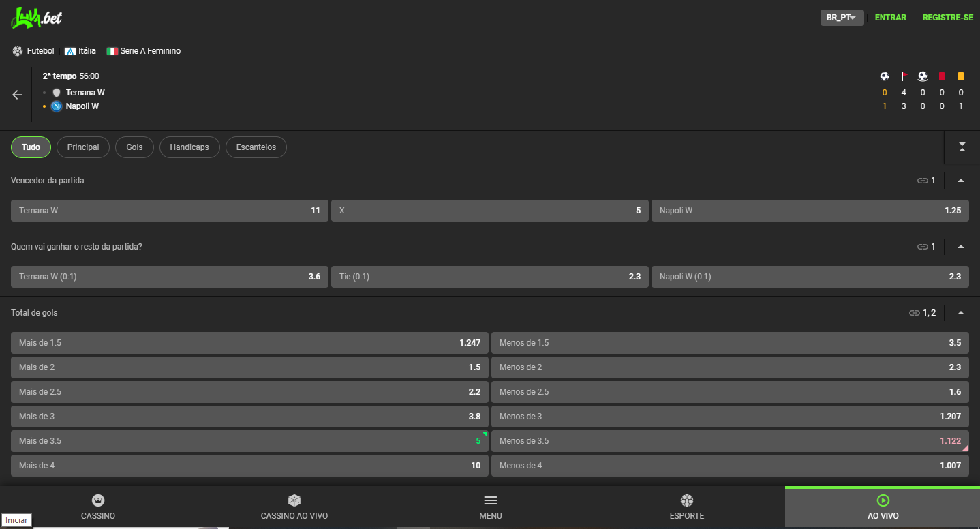This screenshot has width=980, height=529.
Task: Bet on Napoli W to win at 1.25
Action: 810,211
